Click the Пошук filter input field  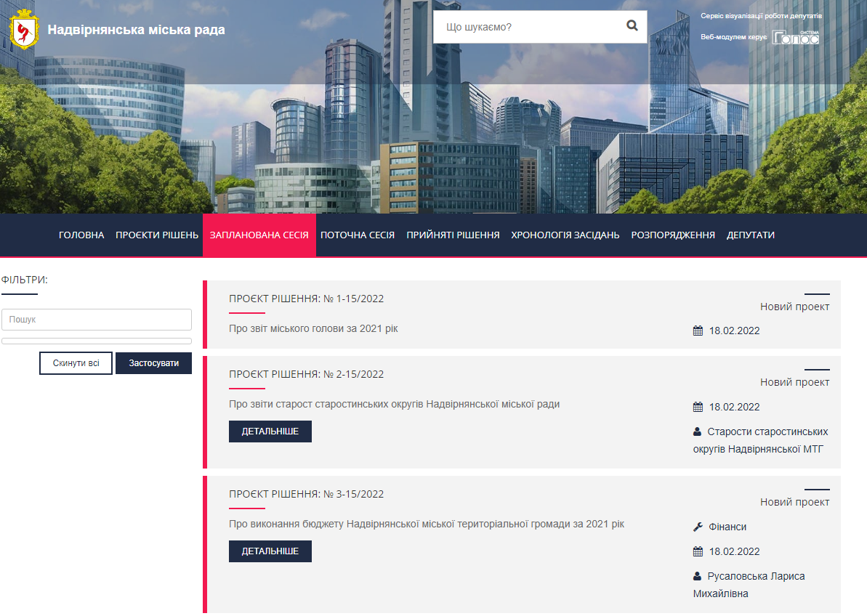[97, 320]
